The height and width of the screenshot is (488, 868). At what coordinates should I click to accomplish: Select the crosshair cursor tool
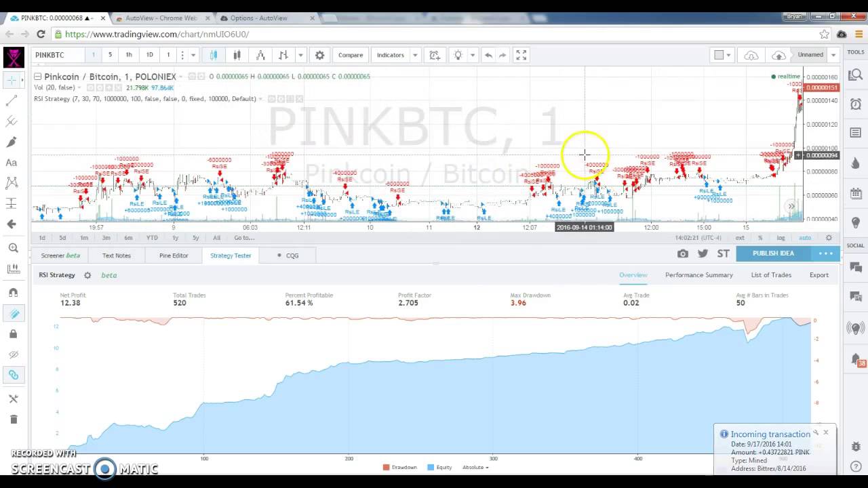click(13, 80)
